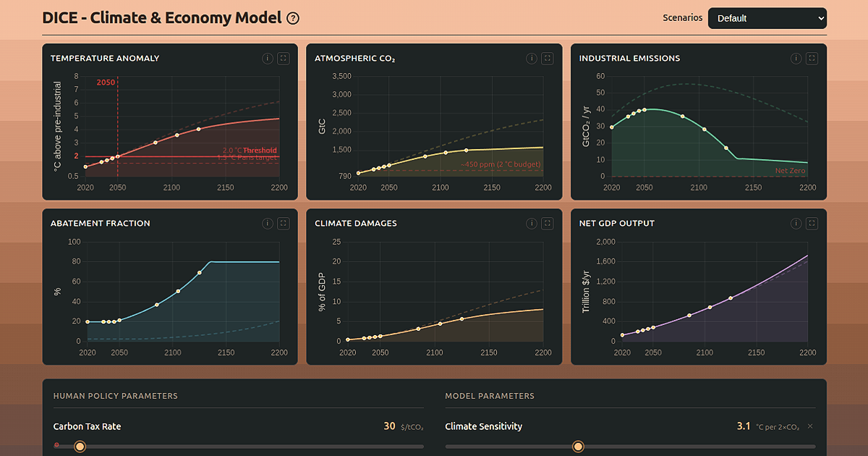
Task: Open the help icon beside the DICE title
Action: point(293,19)
